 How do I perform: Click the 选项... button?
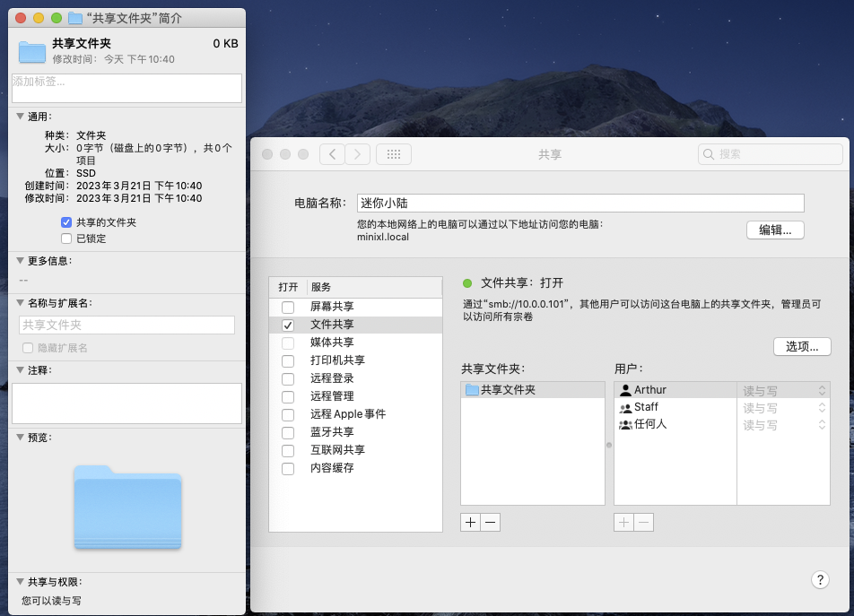tap(802, 346)
